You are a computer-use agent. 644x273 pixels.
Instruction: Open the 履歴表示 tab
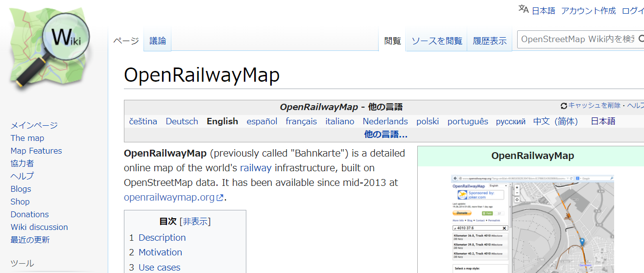coord(490,41)
